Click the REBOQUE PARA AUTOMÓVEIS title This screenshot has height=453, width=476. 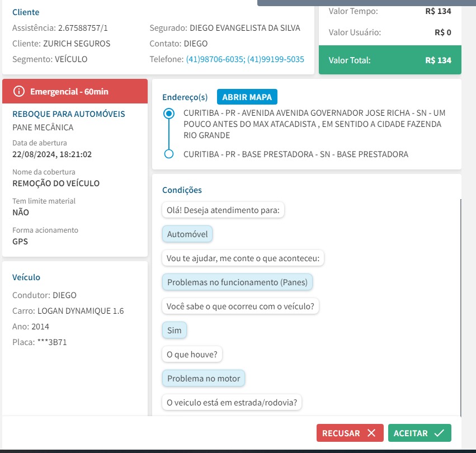(69, 114)
